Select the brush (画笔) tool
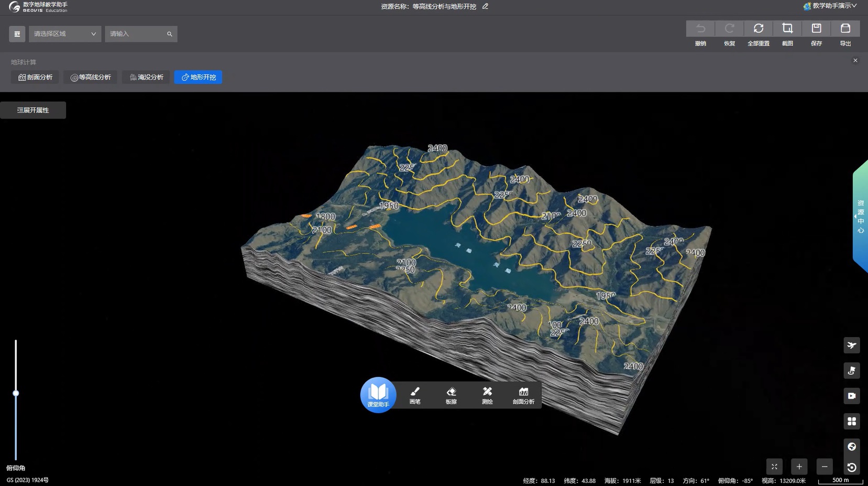 (x=415, y=395)
